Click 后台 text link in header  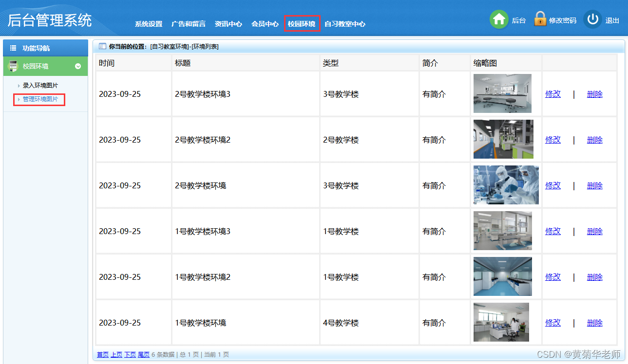(519, 20)
